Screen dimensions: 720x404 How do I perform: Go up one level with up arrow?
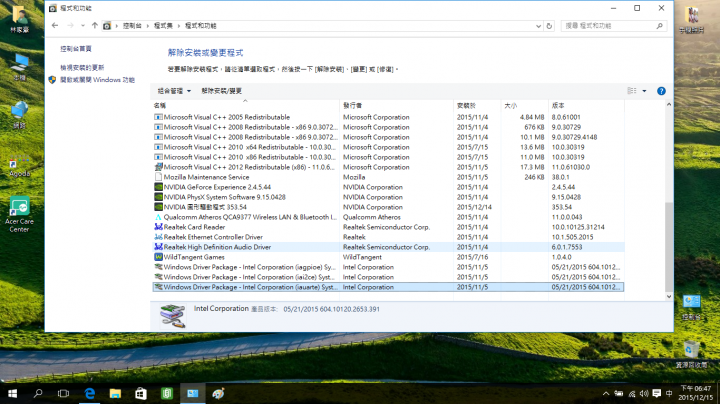click(x=95, y=26)
